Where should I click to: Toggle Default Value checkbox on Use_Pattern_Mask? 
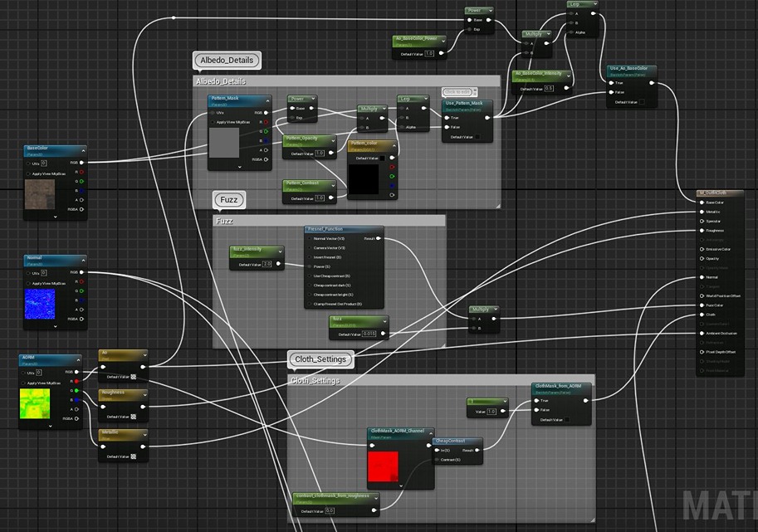477,137
